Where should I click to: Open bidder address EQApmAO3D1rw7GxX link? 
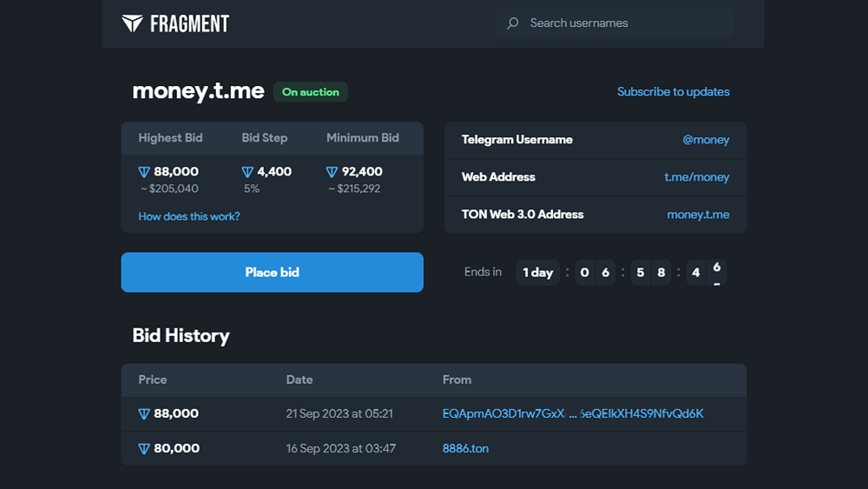point(573,413)
